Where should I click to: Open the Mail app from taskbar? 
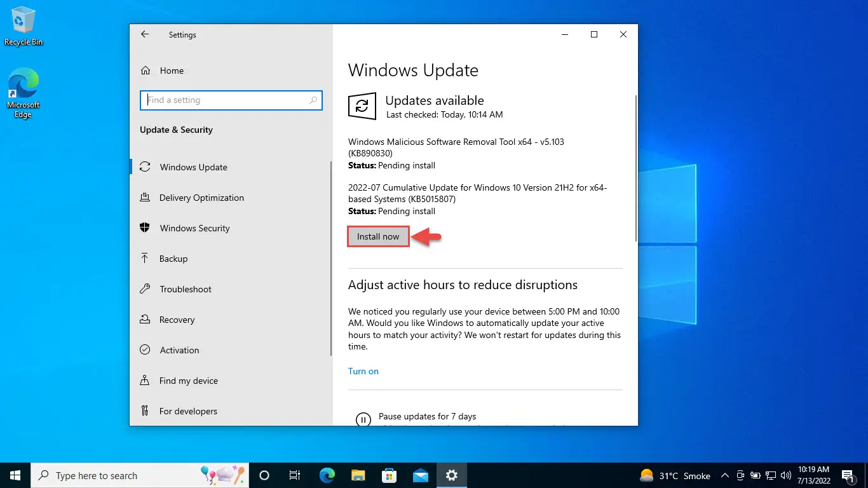tap(421, 475)
